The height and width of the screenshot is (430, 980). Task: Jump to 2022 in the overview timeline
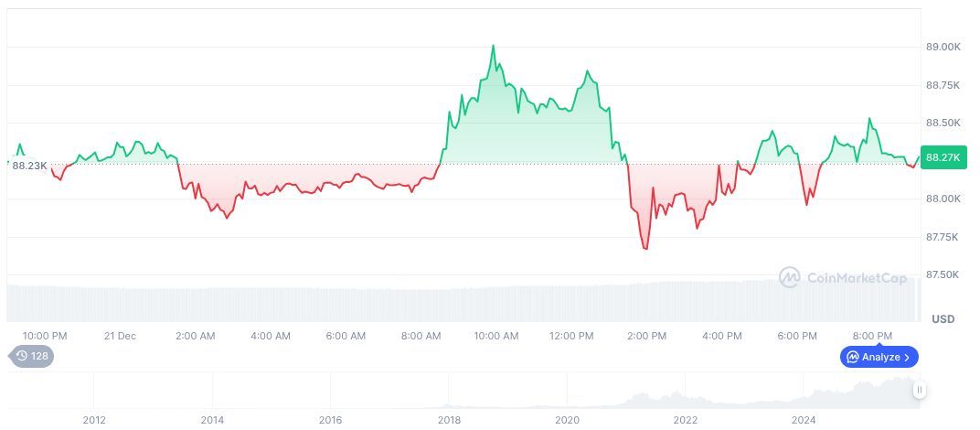point(686,420)
